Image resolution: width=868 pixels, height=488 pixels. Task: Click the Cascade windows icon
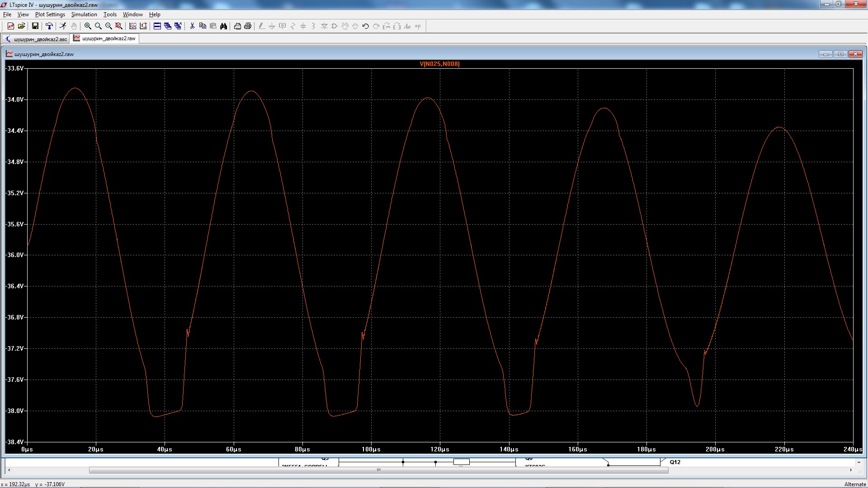[x=168, y=26]
